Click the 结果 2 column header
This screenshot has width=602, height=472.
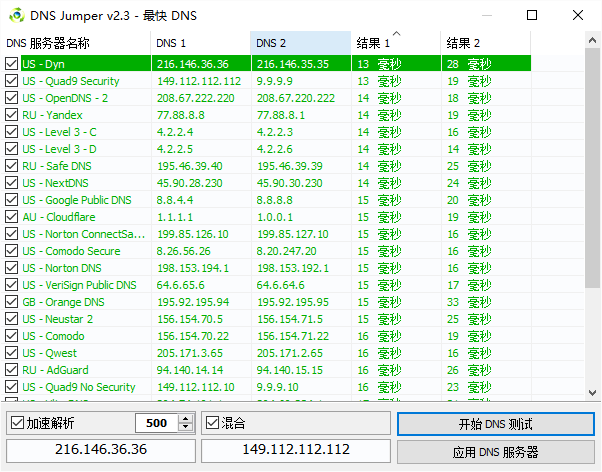pos(486,43)
